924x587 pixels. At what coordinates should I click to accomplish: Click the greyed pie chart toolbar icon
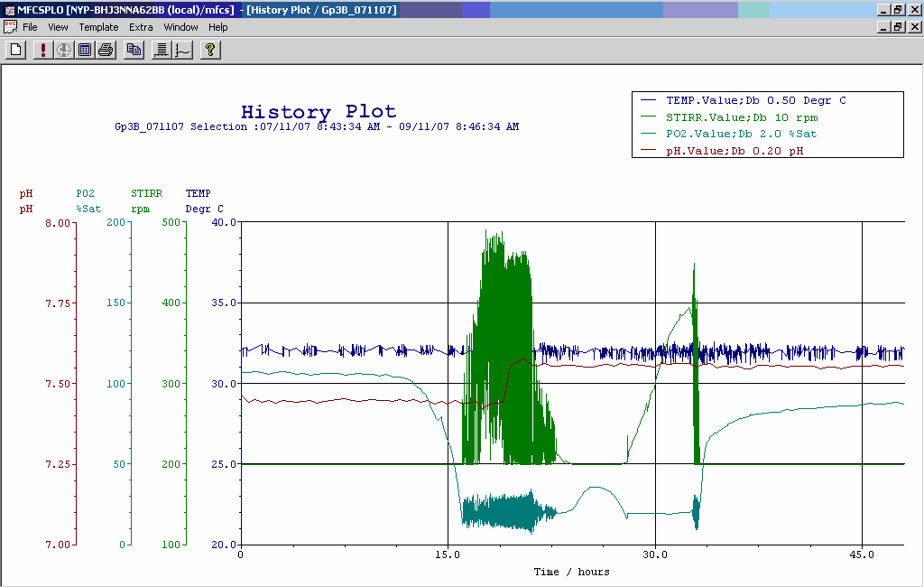point(64,50)
